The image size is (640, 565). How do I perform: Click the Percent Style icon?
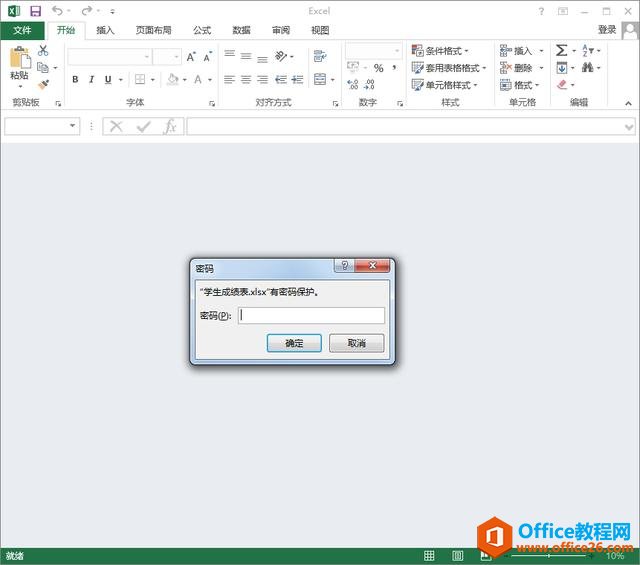[378, 68]
